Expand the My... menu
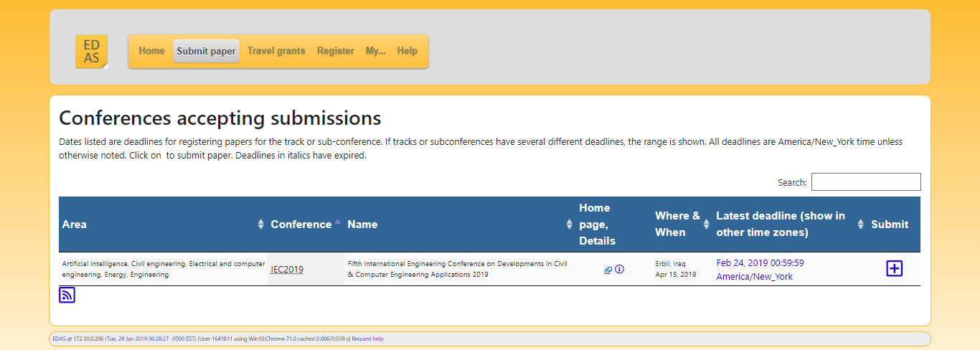This screenshot has height=350, width=980. pyautogui.click(x=375, y=51)
